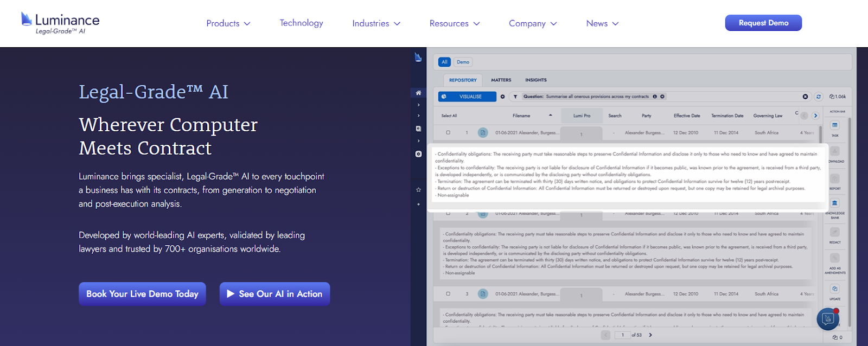This screenshot has width=868, height=346.
Task: Click the Termination Date column header
Action: (727, 116)
